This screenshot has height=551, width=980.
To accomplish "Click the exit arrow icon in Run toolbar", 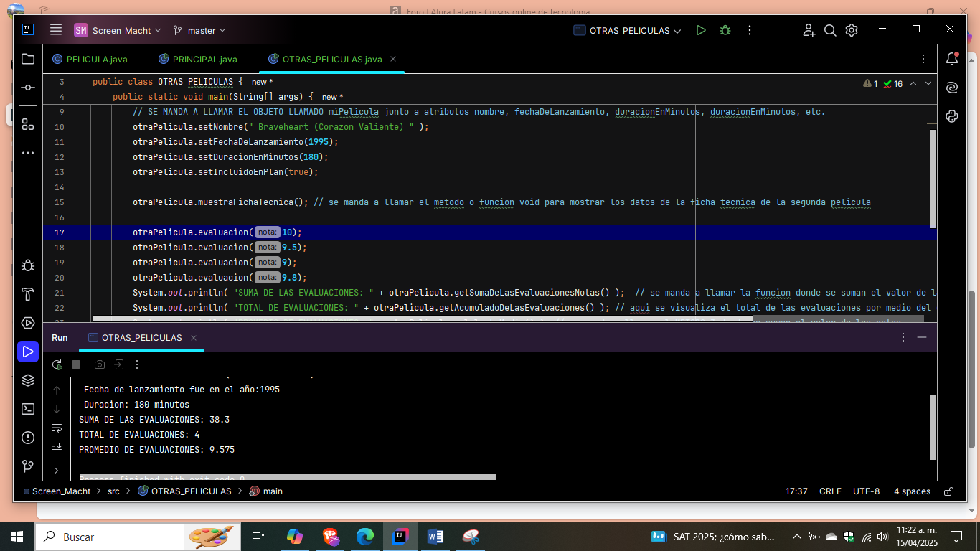I will point(119,364).
